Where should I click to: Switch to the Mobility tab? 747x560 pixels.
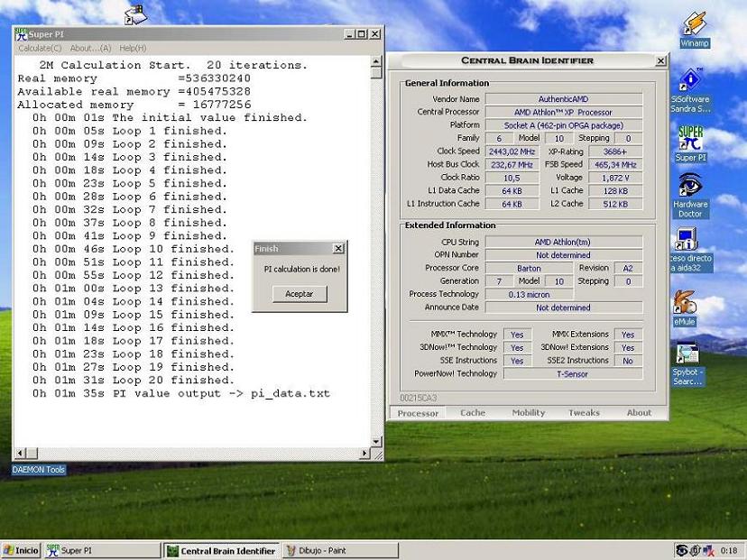(x=529, y=413)
